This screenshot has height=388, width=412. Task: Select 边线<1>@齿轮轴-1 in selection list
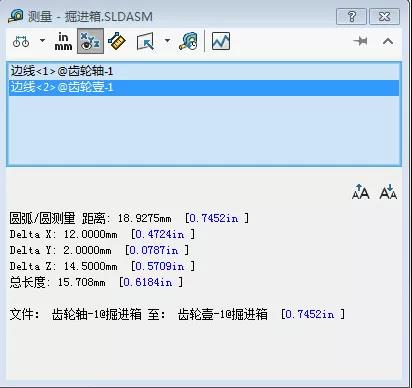coord(204,71)
